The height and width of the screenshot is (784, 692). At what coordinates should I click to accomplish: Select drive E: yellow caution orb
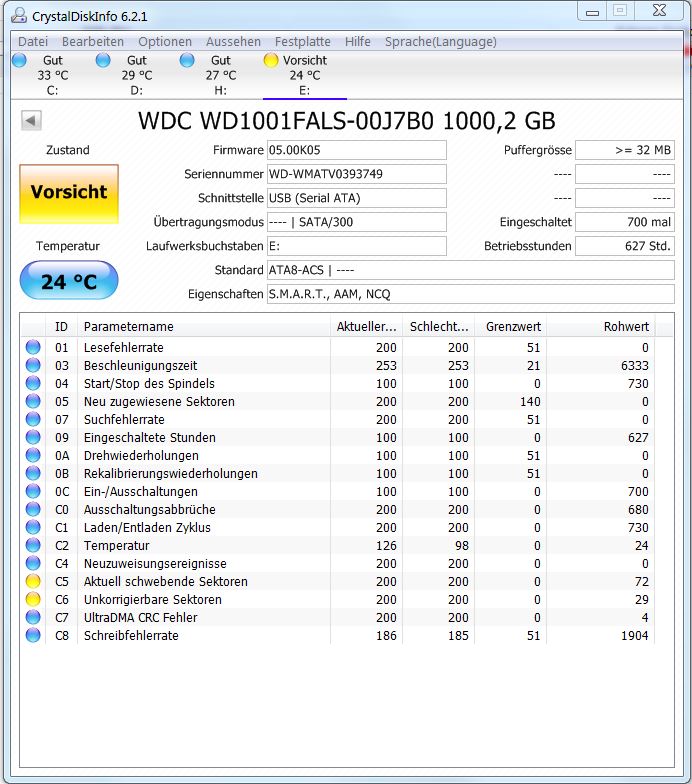click(271, 60)
